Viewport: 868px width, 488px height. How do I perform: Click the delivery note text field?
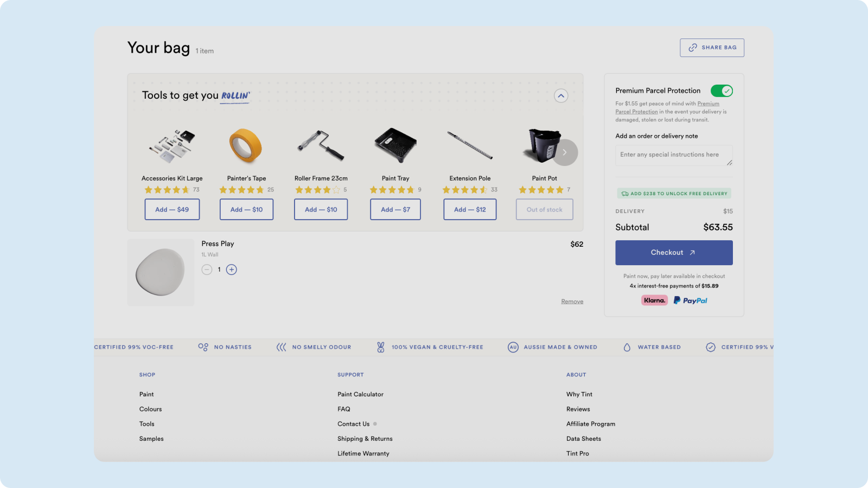click(x=673, y=155)
